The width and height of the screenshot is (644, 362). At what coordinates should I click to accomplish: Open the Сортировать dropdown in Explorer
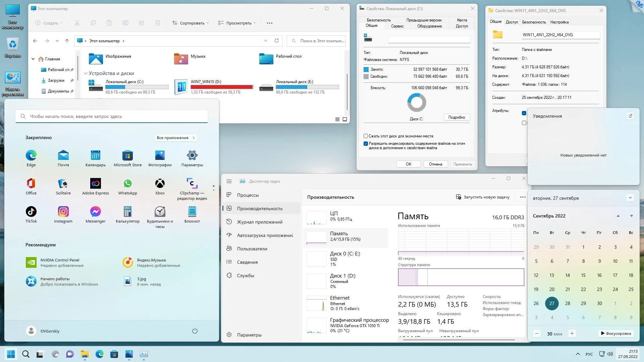(x=190, y=23)
